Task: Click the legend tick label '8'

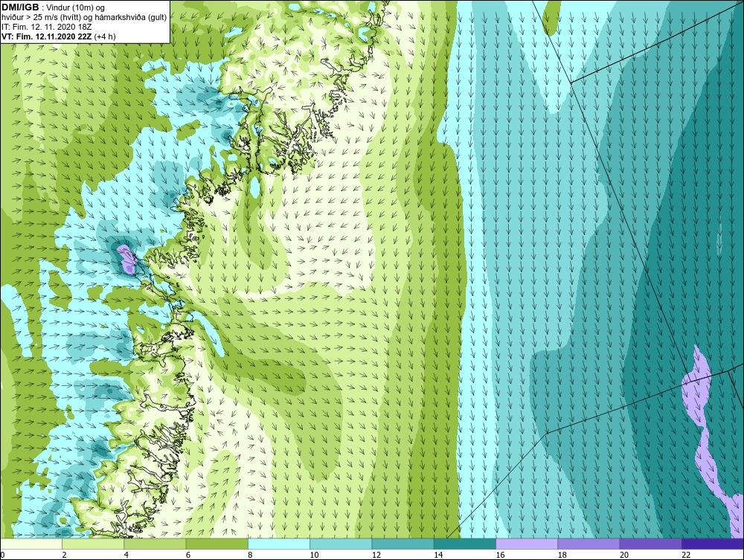Action: (x=250, y=556)
